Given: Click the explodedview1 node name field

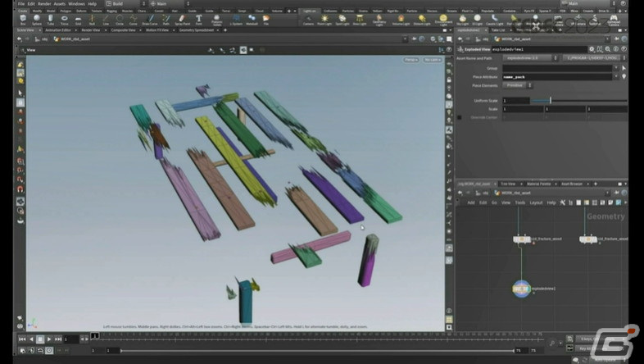Looking at the screenshot, I should [539, 49].
